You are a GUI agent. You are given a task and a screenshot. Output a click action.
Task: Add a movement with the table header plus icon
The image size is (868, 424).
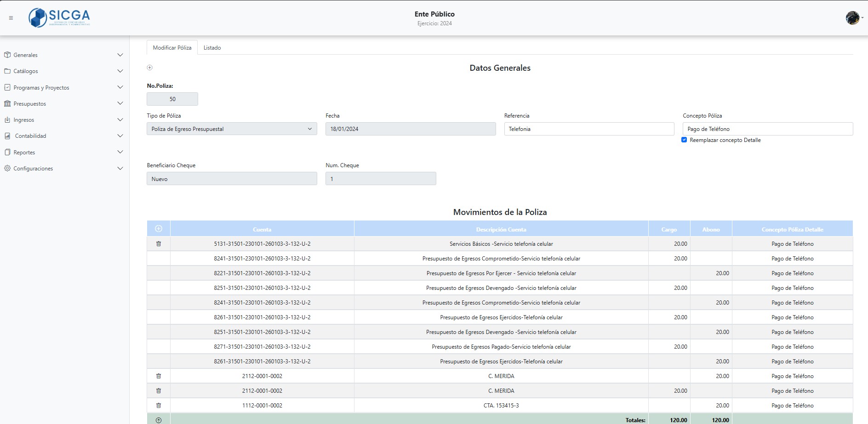(159, 229)
